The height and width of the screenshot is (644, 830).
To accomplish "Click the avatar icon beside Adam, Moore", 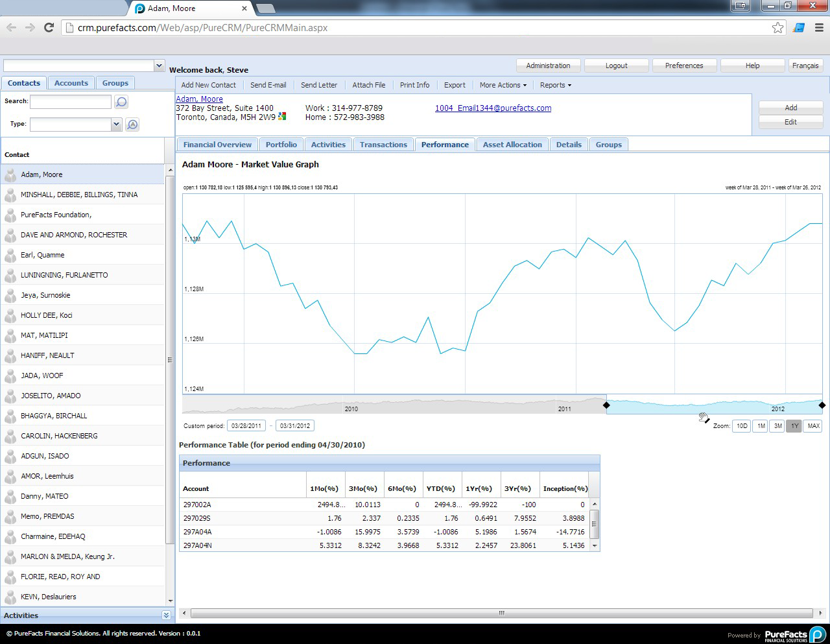I will [10, 174].
